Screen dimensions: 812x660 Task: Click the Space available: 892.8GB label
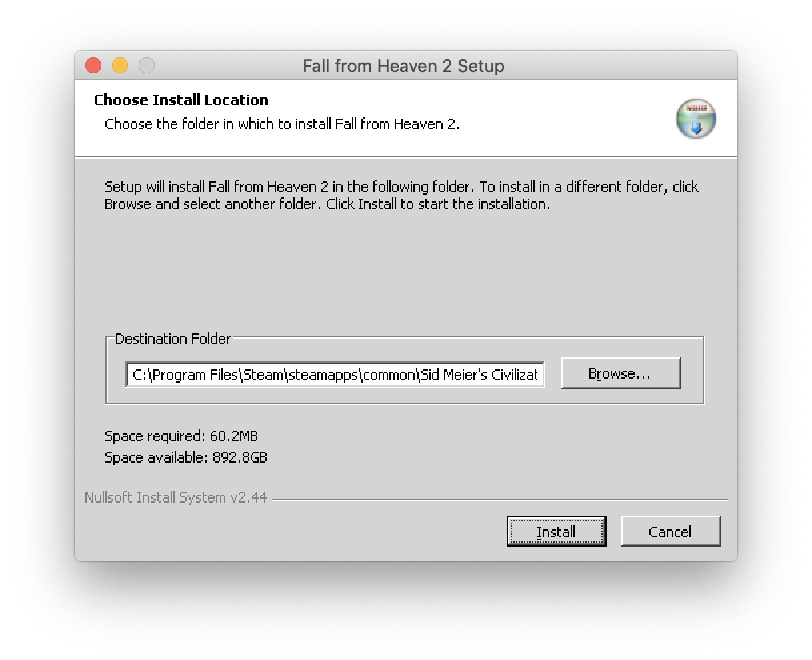coord(186,457)
